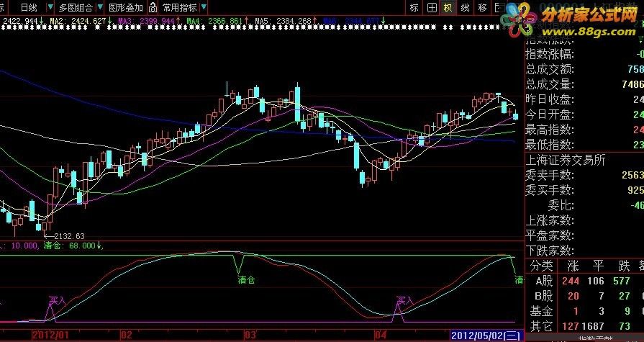
Task: Click the April 买入 signal marker
Action: tap(404, 300)
